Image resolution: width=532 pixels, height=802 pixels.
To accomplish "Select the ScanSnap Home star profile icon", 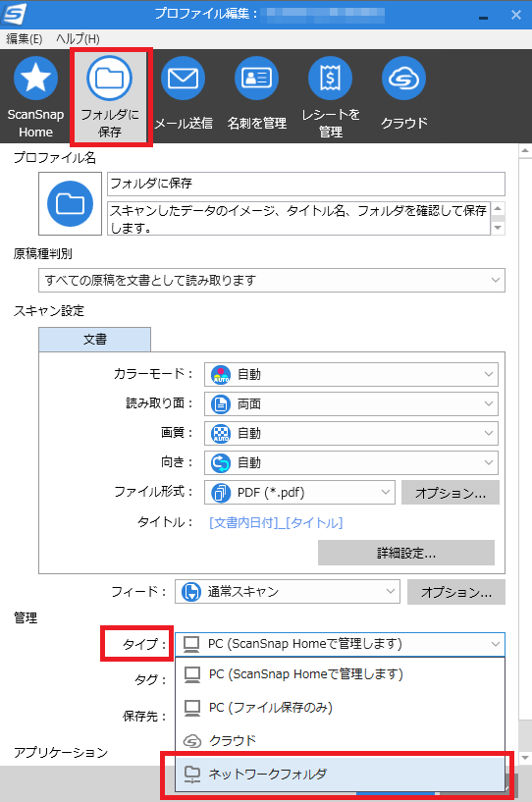I will pos(35,78).
